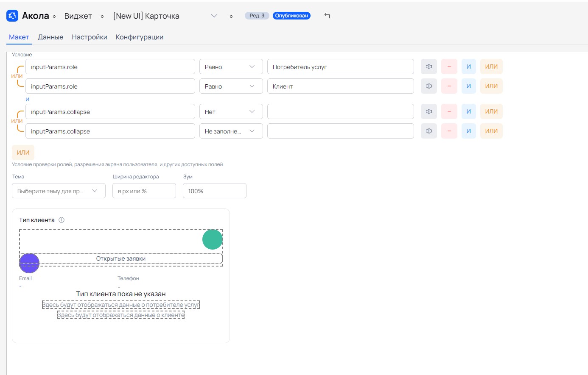Click info icon next to Тип клиента
The image size is (588, 375).
62,220
